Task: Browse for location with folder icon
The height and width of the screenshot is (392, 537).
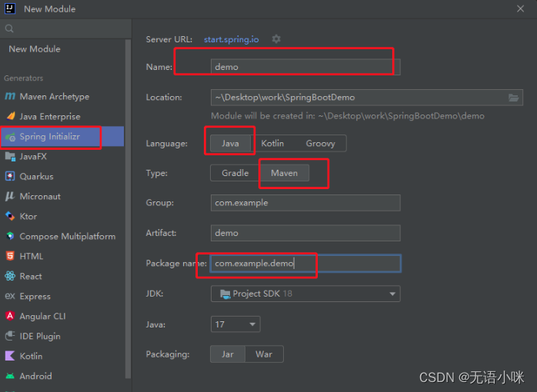Action: tap(513, 98)
